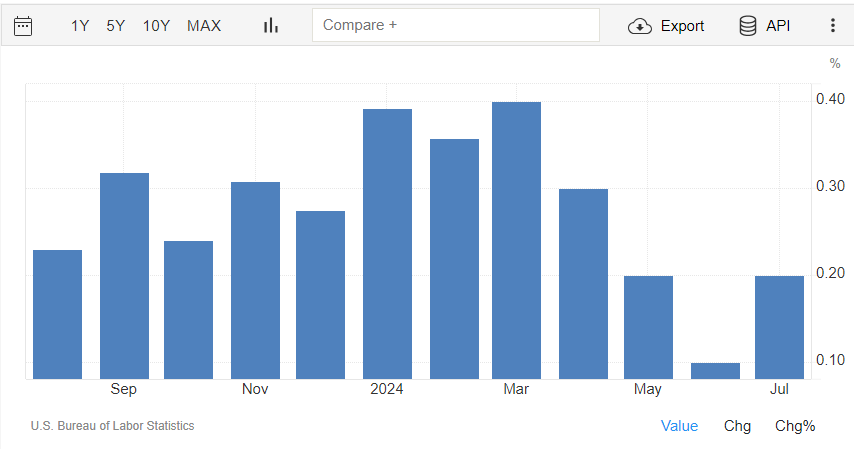Click the 0.30 axis label
The image size is (854, 449).
[x=830, y=186]
